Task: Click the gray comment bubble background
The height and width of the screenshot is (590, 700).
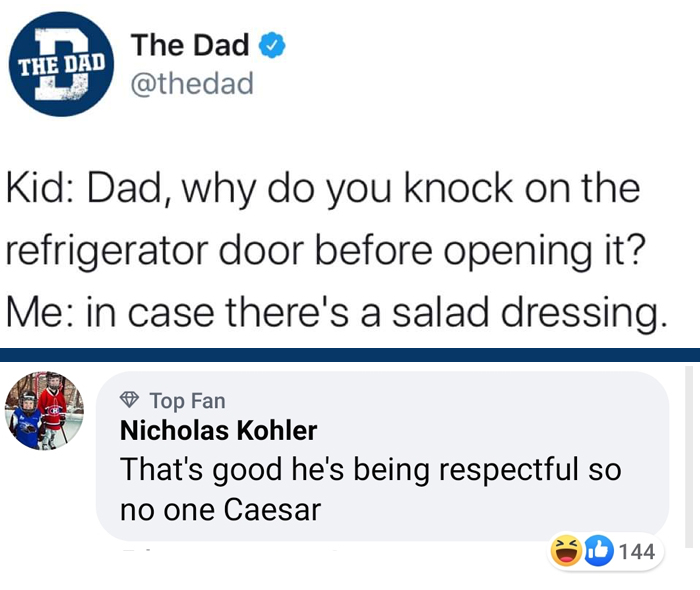Action: click(x=383, y=456)
